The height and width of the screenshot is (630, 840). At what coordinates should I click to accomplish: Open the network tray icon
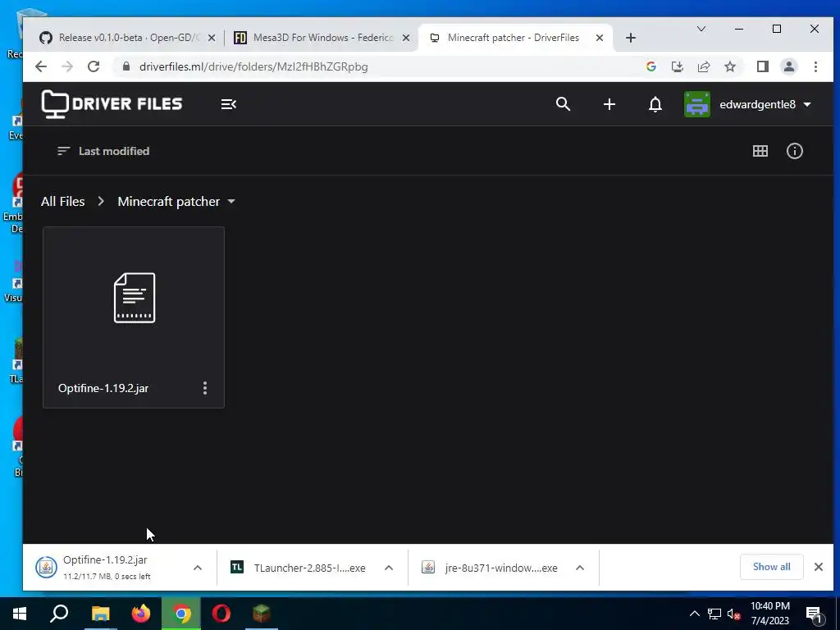tap(714, 614)
